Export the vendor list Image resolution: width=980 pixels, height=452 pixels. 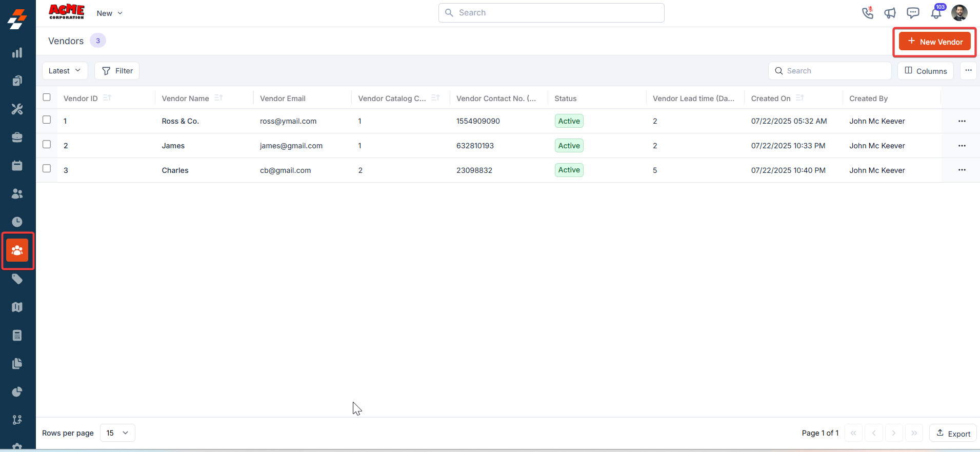pyautogui.click(x=953, y=433)
